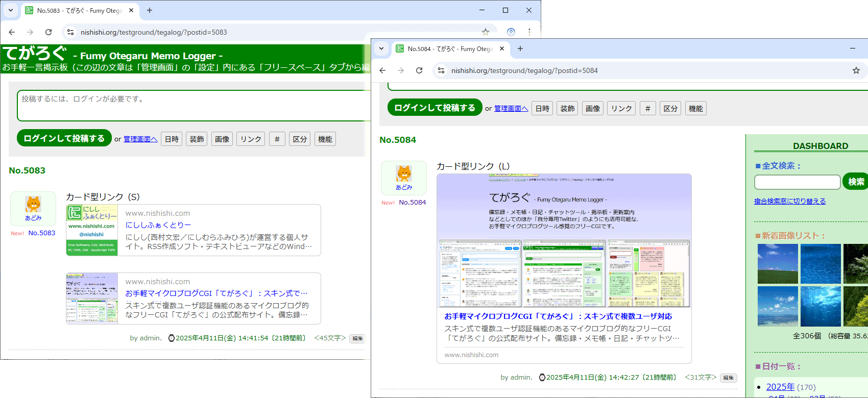Click ログインして投稿する in the back window
This screenshot has height=398, width=868.
[x=64, y=138]
